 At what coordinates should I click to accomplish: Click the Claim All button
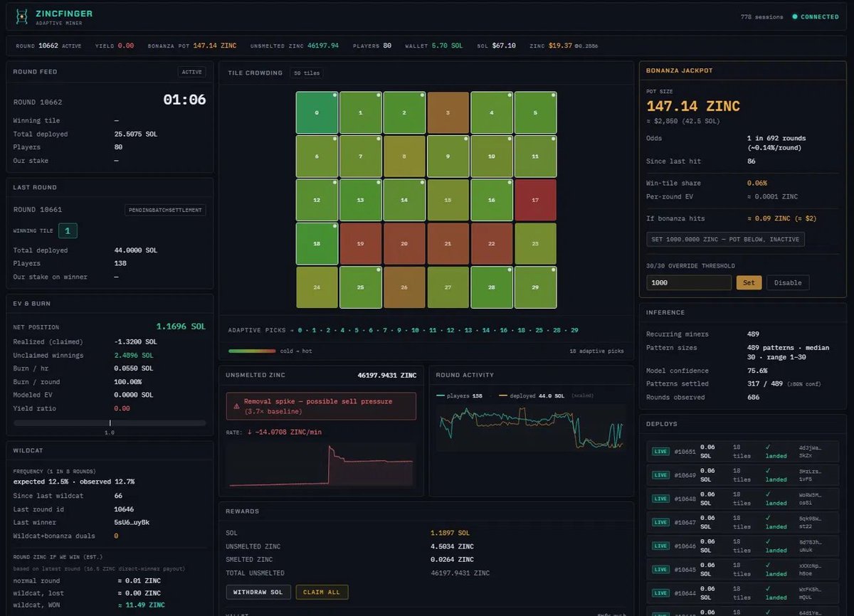322,592
